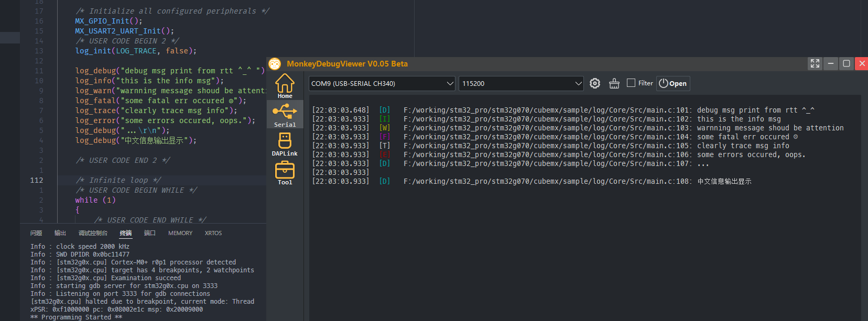The image size is (868, 321).
Task: Click terminal line 'clock speed 2000 kHz'
Action: [x=80, y=246]
